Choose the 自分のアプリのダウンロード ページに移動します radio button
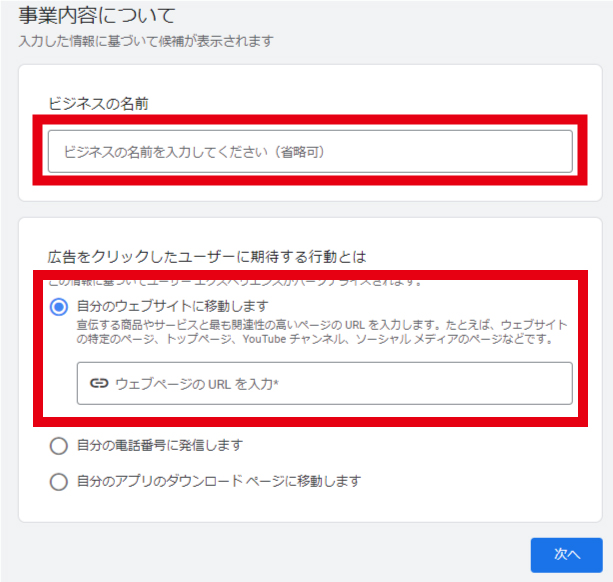613x582 pixels. (58, 482)
